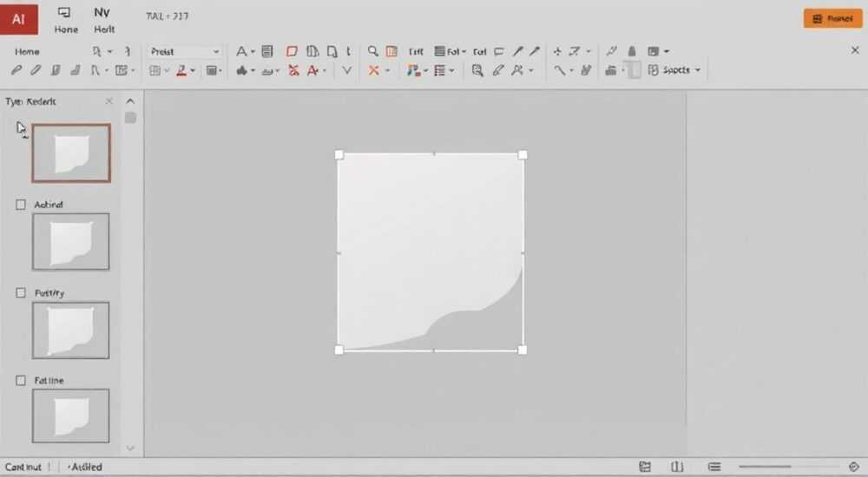The width and height of the screenshot is (868, 477).
Task: Click the red letter A font color icon
Action: click(312, 70)
